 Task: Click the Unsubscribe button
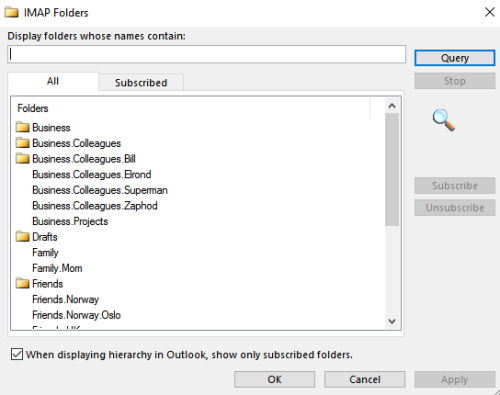pos(455,208)
